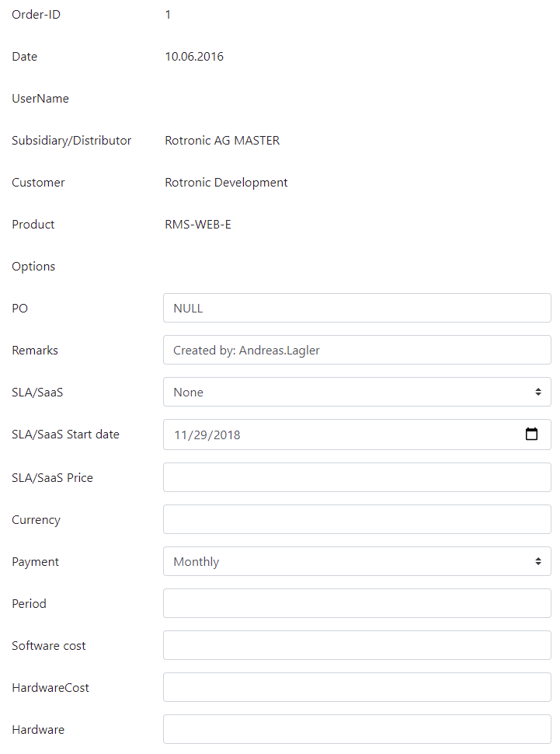The width and height of the screenshot is (560, 754).
Task: Click the Subsidiary/Distributor label
Action: [71, 141]
